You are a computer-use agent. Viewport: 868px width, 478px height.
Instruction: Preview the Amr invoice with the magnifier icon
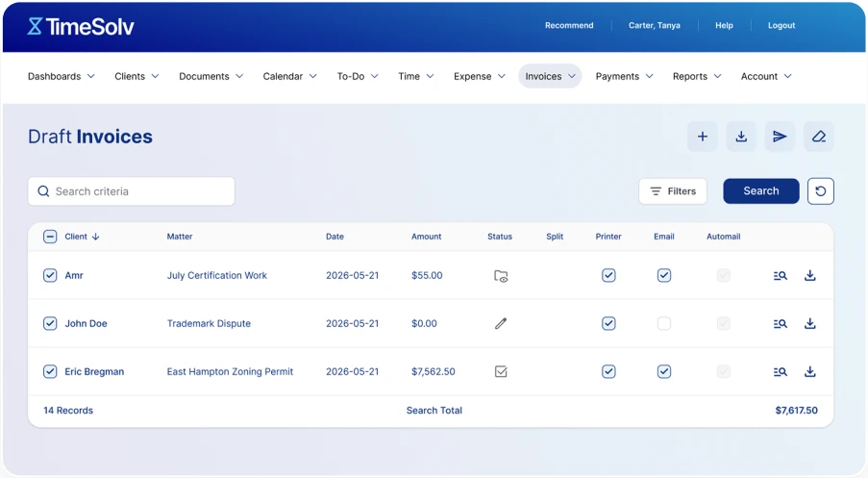point(781,276)
